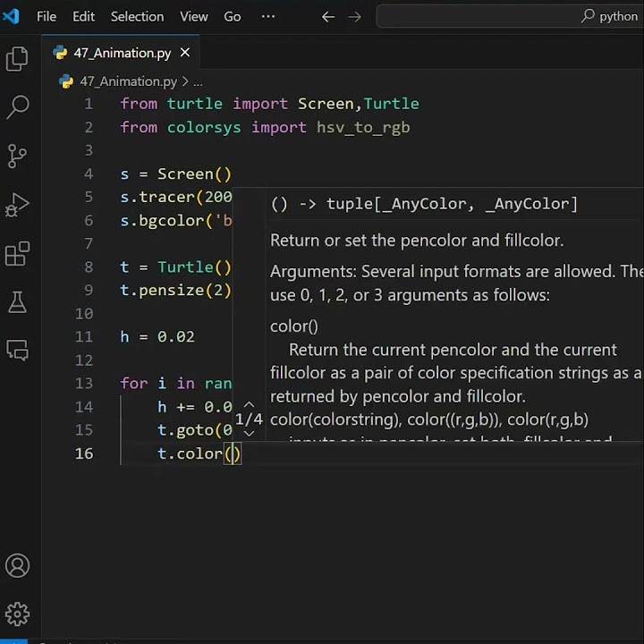Click line number 1 in gutter
The image size is (644, 644).
pos(89,104)
